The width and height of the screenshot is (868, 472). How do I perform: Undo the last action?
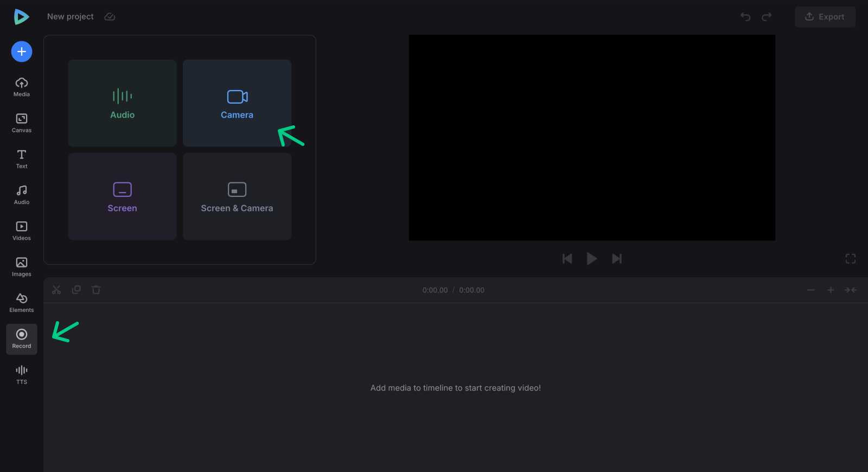click(x=745, y=17)
